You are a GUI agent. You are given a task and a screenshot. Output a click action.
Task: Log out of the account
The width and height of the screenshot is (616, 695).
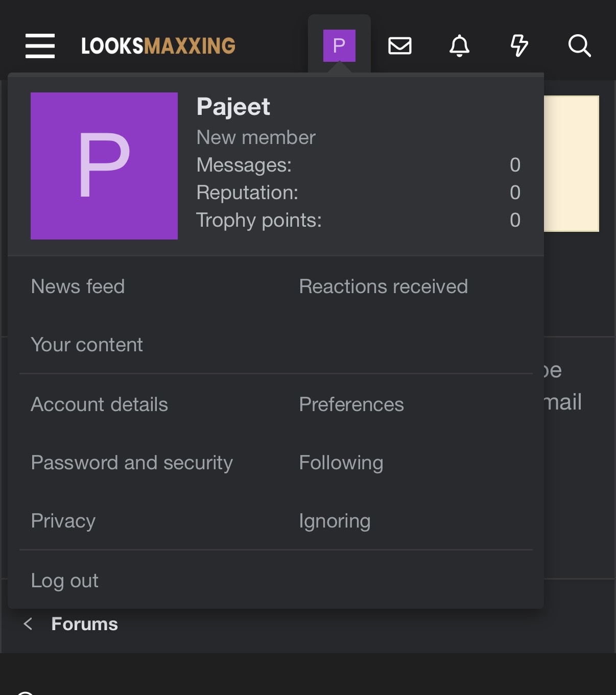[65, 581]
